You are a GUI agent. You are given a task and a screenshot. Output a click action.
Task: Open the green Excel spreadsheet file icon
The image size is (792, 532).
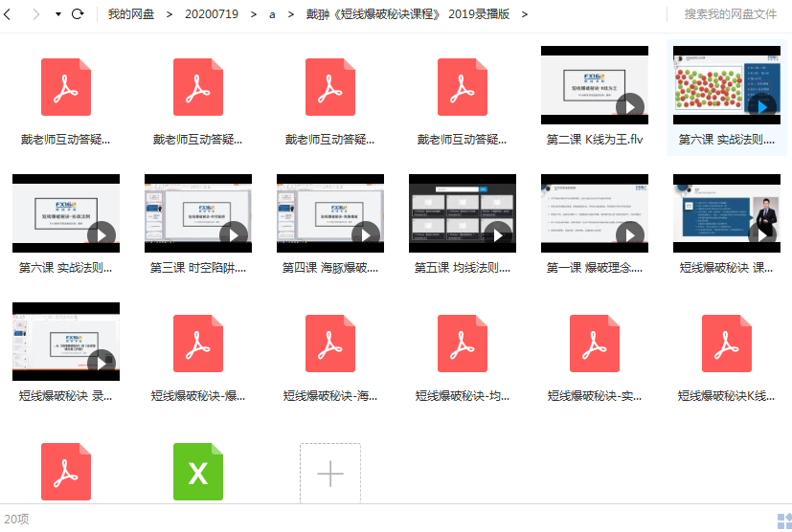point(198,472)
